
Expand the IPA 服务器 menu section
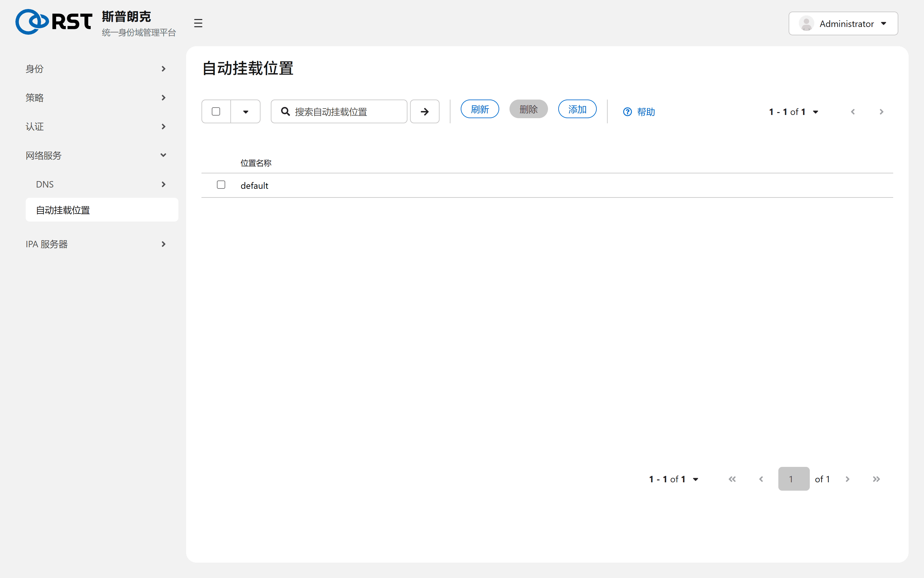pos(96,244)
